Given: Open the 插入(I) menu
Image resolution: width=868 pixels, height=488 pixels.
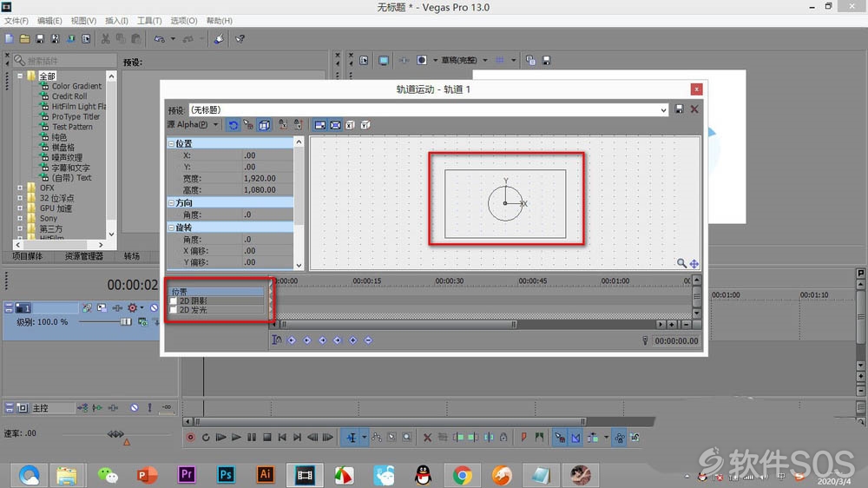Looking at the screenshot, I should point(116,21).
